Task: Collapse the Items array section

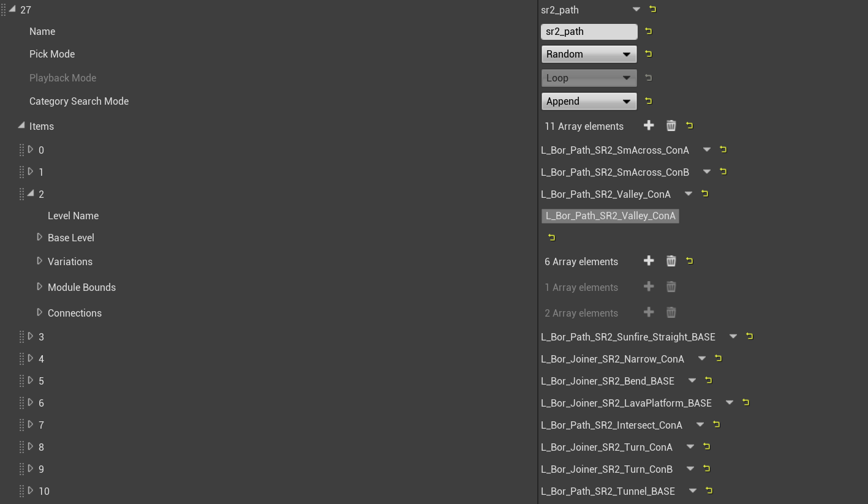Action: pyautogui.click(x=21, y=126)
